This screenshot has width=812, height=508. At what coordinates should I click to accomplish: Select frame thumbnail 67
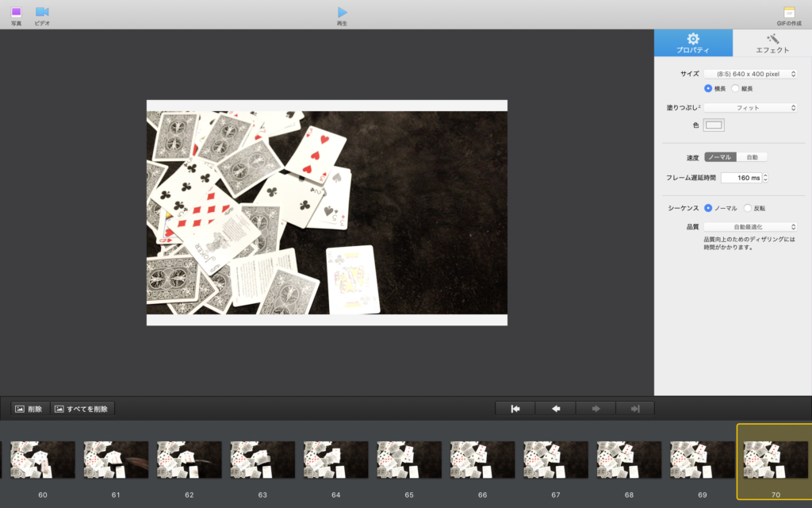[x=556, y=460]
